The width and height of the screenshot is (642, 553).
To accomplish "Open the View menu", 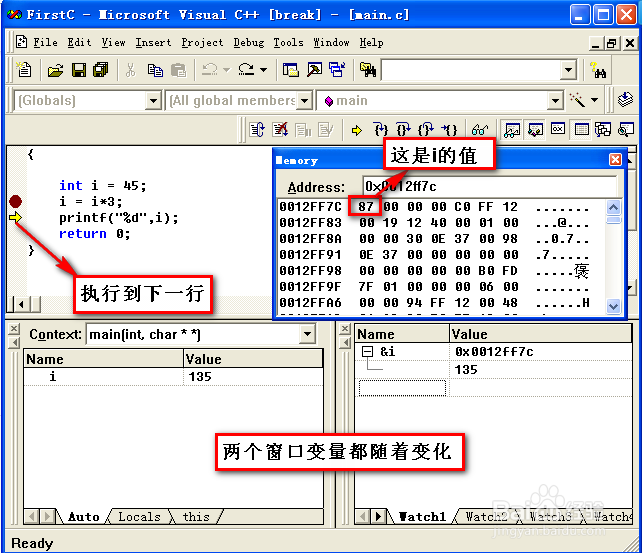I will click(113, 43).
